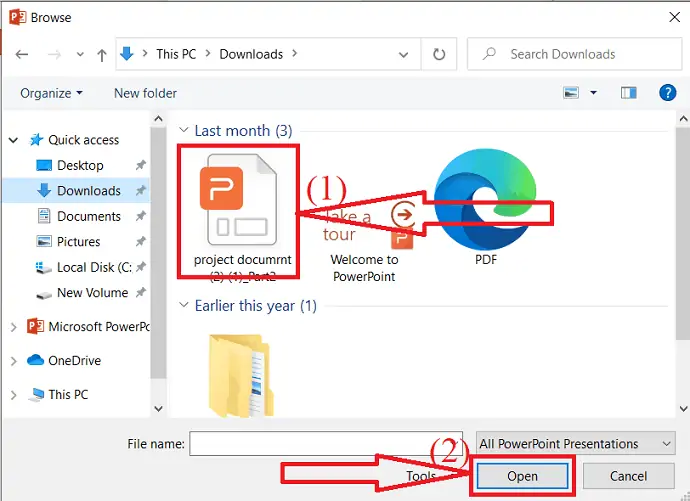Collapse the Quick access tree node
Image resolution: width=690 pixels, height=501 pixels.
(x=14, y=140)
